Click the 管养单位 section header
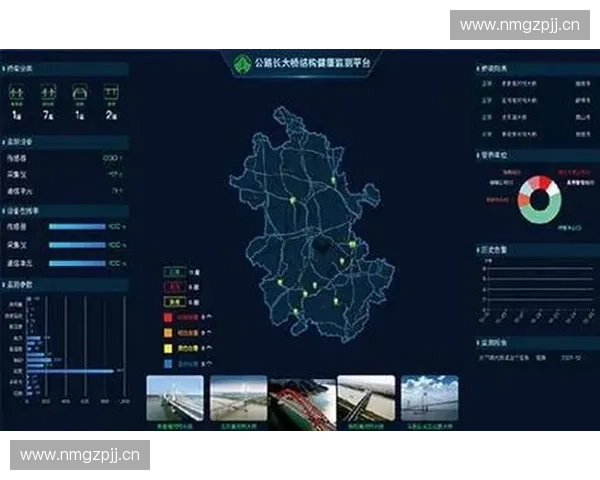The height and width of the screenshot is (480, 600). click(538, 155)
